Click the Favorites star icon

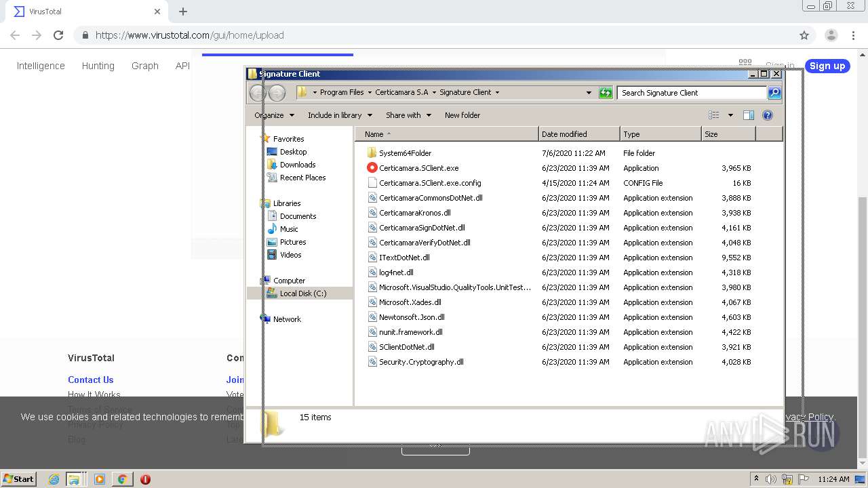point(266,139)
